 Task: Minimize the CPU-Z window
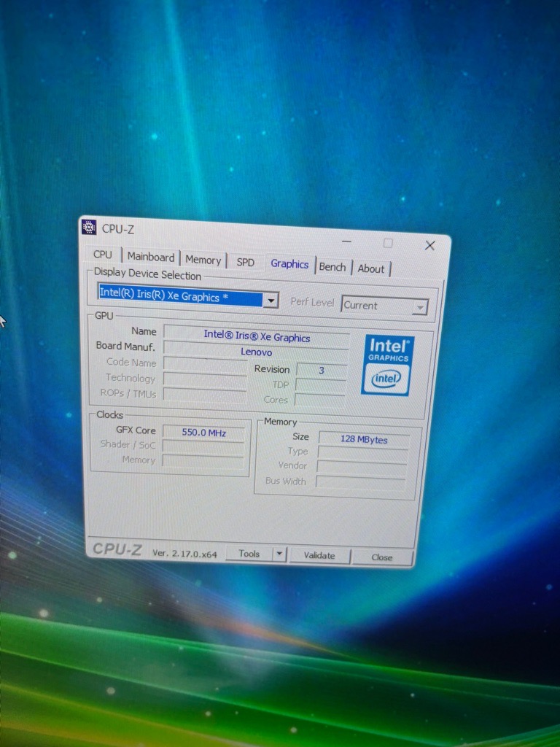pos(346,242)
